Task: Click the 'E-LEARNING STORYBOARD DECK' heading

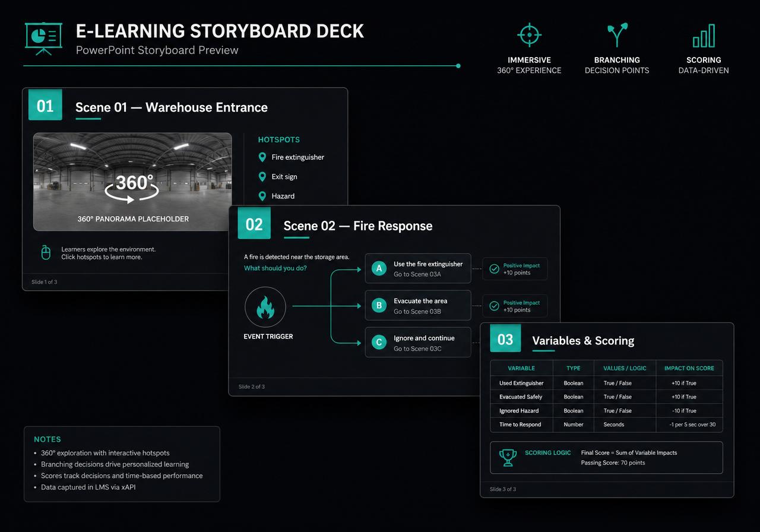Action: [220, 31]
